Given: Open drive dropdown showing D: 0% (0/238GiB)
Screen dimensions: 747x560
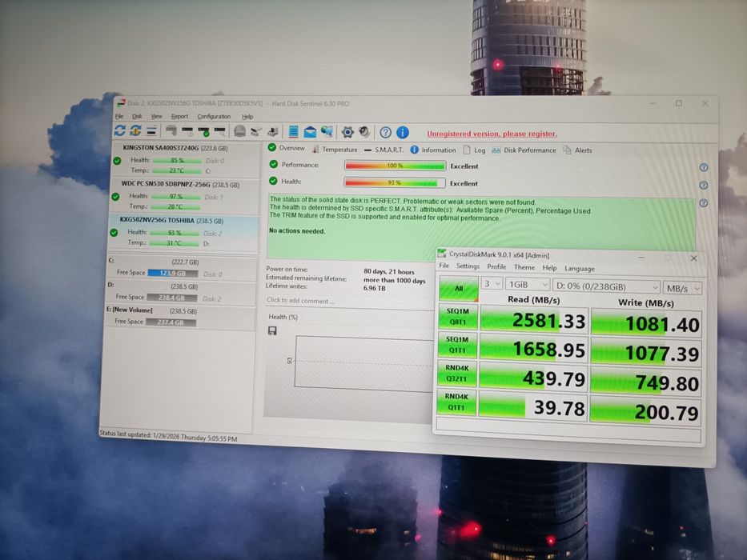Looking at the screenshot, I should (x=606, y=286).
